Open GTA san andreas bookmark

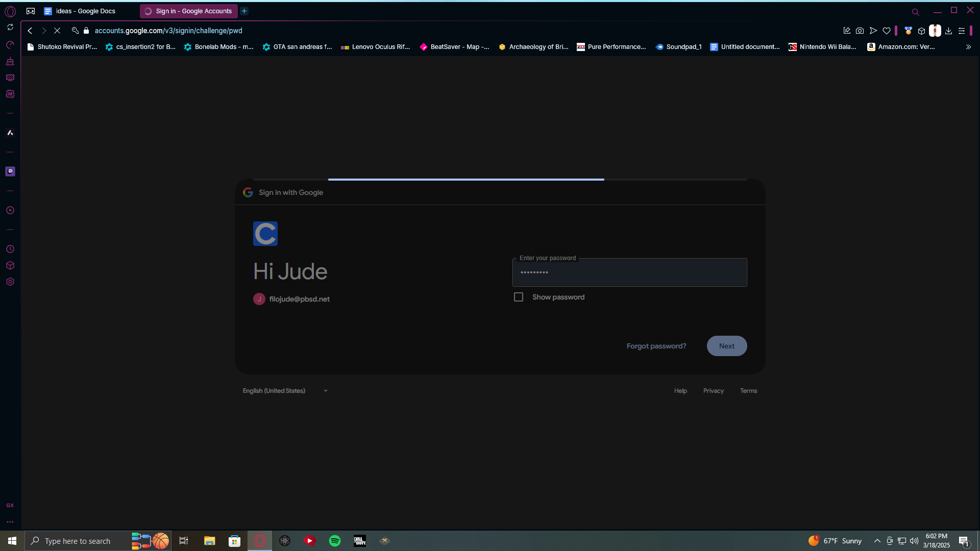click(x=298, y=47)
